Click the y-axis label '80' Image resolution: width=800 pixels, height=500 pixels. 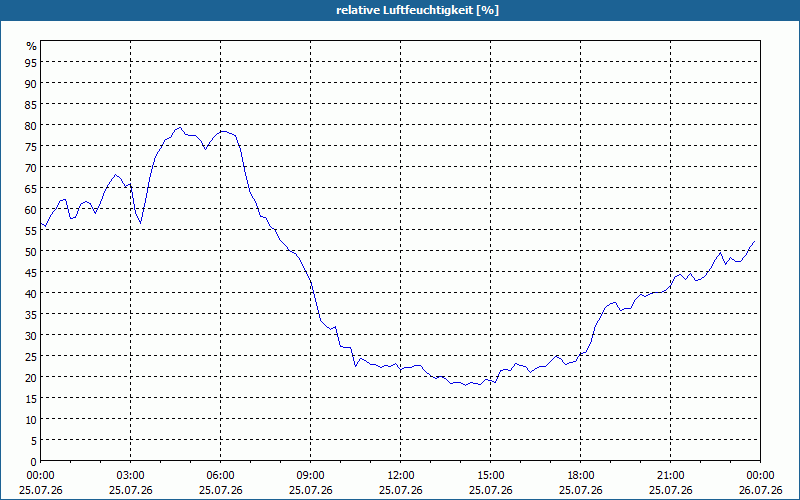pos(31,126)
